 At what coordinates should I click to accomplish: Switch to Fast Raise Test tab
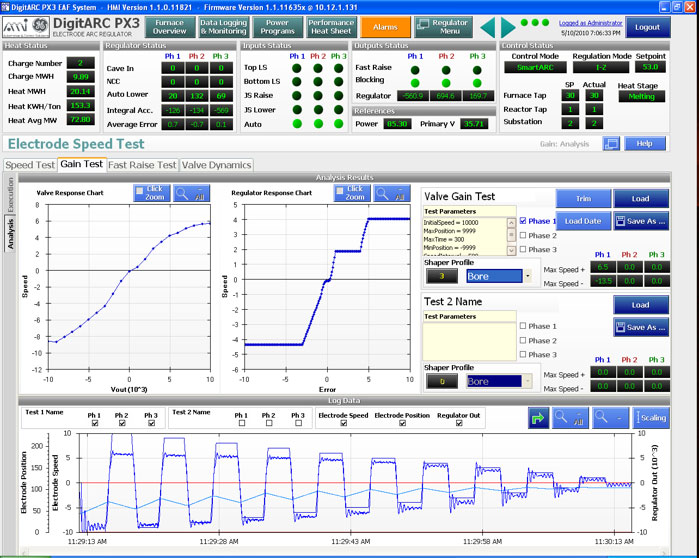tap(142, 165)
